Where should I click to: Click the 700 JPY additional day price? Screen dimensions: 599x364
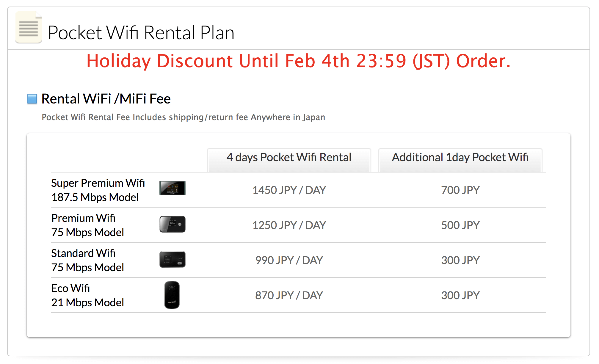pyautogui.click(x=460, y=190)
